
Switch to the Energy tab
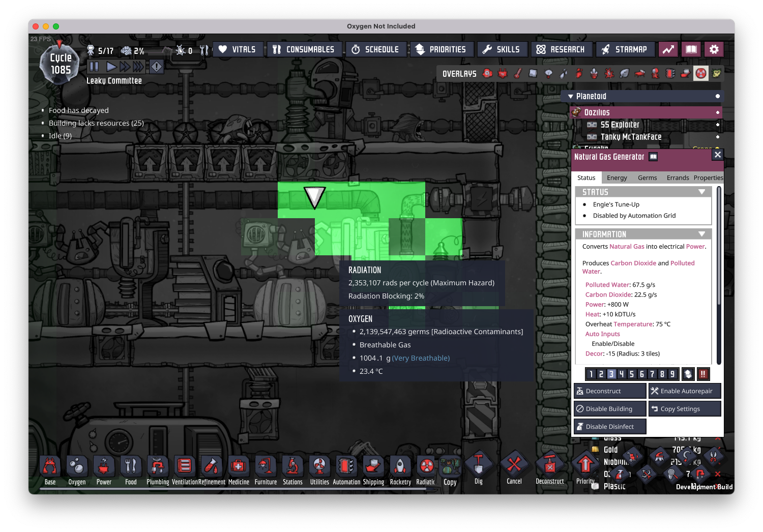click(617, 178)
